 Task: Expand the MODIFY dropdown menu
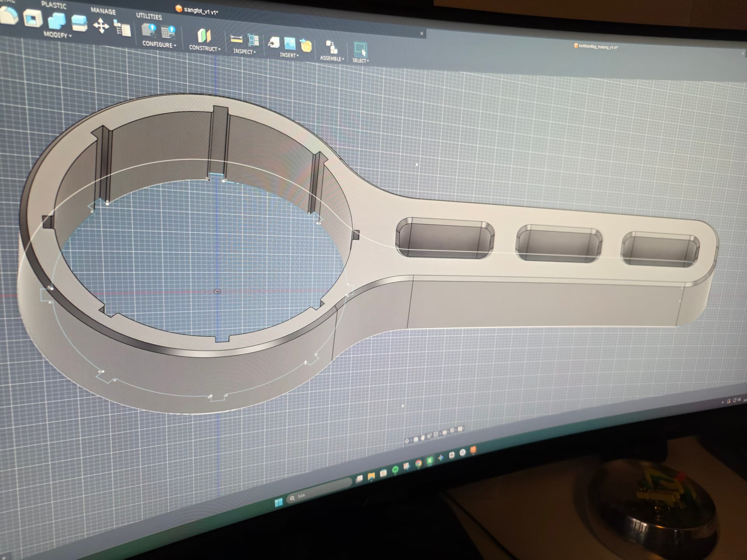point(58,35)
